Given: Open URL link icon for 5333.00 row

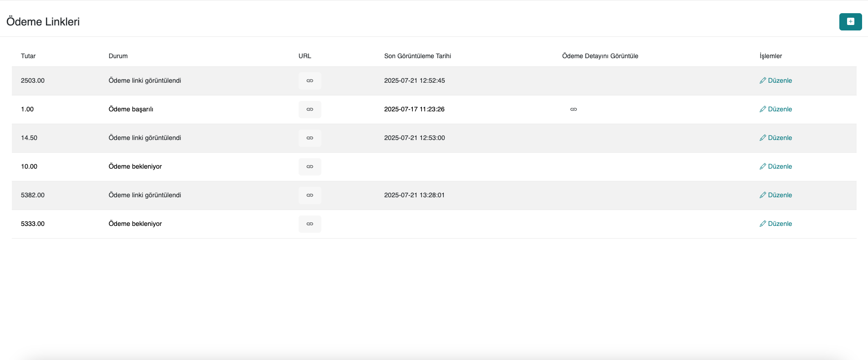Looking at the screenshot, I should [x=310, y=224].
